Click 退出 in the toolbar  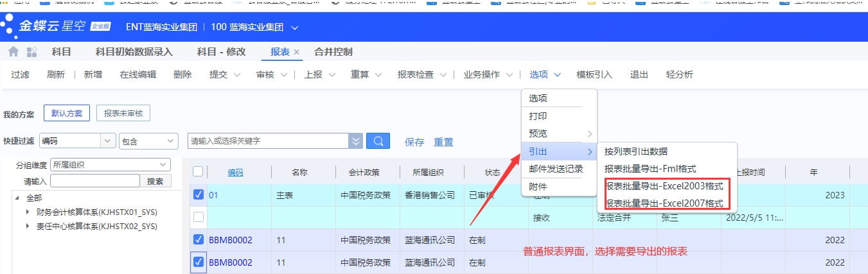click(x=639, y=74)
